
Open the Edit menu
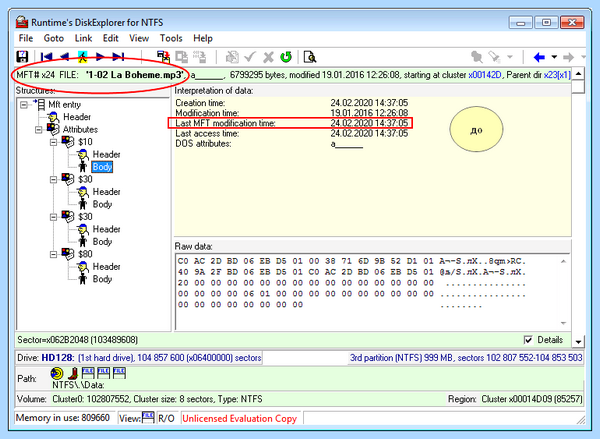point(111,38)
